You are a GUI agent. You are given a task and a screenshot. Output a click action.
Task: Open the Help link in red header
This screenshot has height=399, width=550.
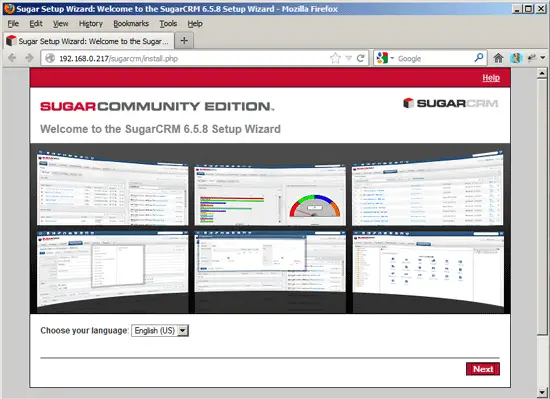(491, 78)
